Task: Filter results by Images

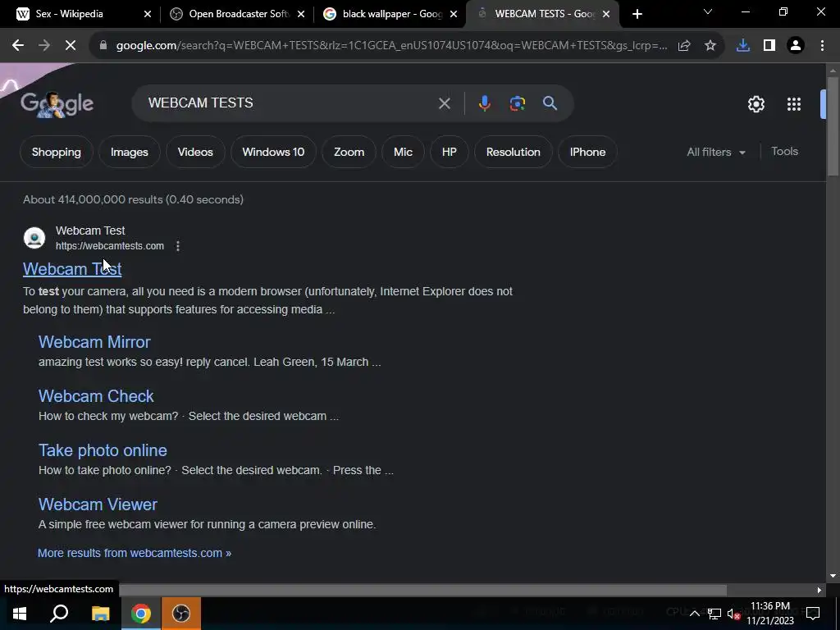Action: tap(129, 152)
